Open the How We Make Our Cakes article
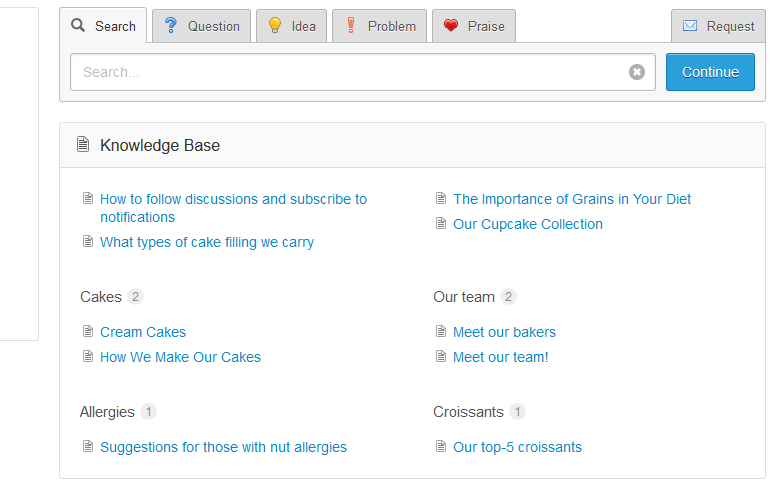This screenshot has height=486, width=771. click(x=180, y=357)
